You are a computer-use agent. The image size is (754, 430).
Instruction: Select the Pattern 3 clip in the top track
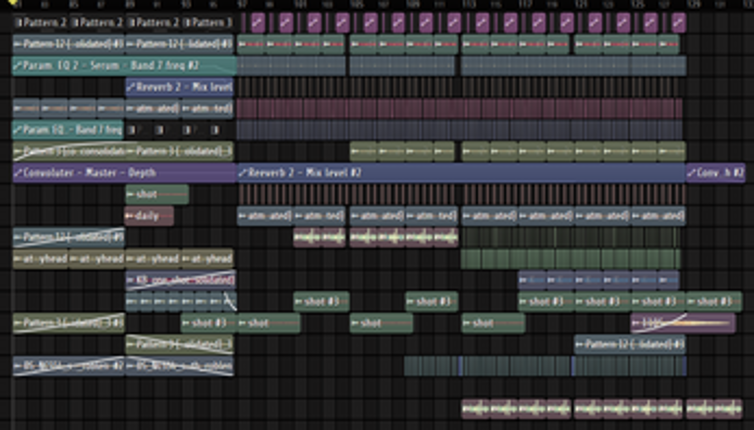(x=209, y=22)
